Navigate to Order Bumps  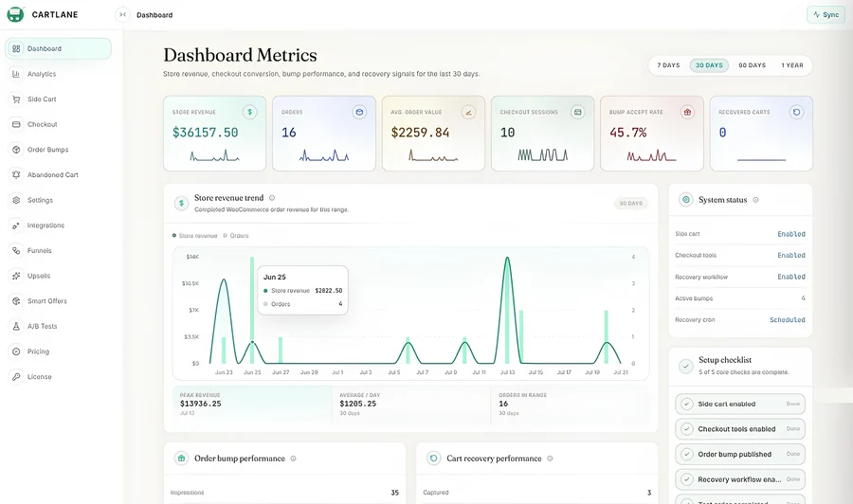pos(58,150)
